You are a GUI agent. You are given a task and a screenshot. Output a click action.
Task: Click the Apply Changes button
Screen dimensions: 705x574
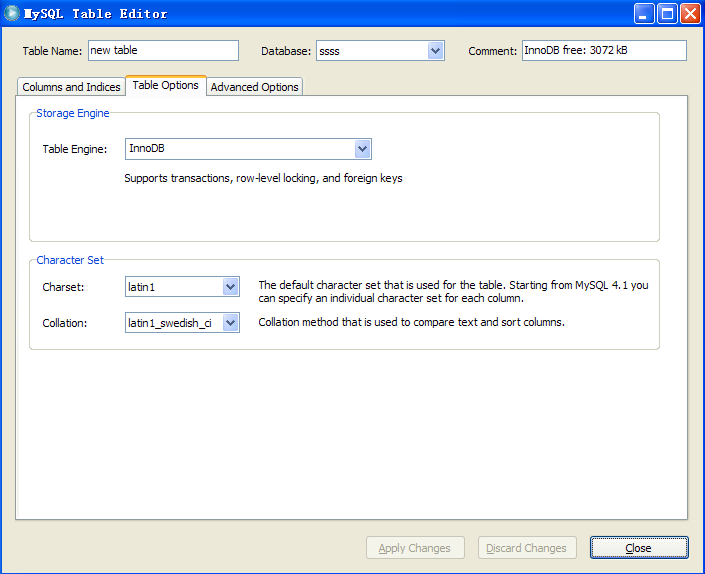pyautogui.click(x=415, y=548)
